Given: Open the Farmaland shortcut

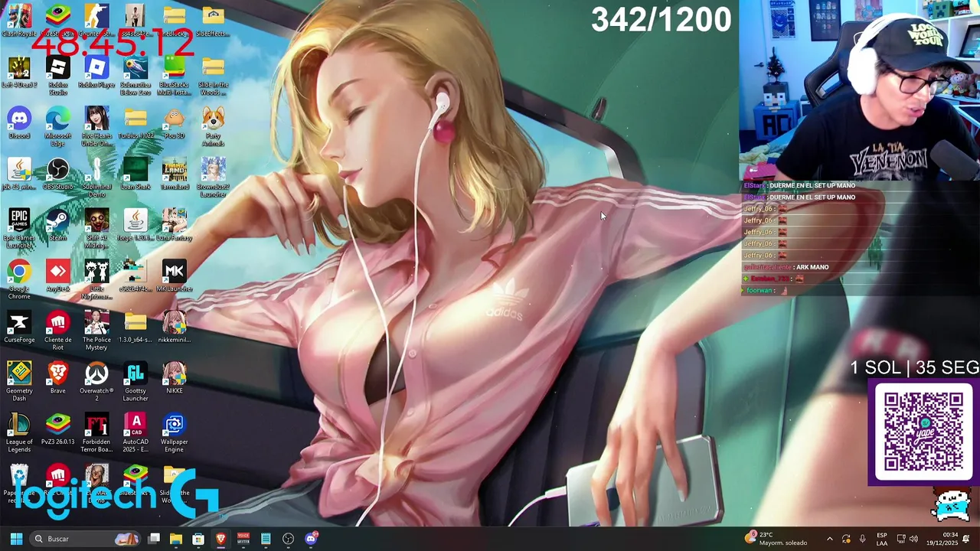Looking at the screenshot, I should 174,174.
